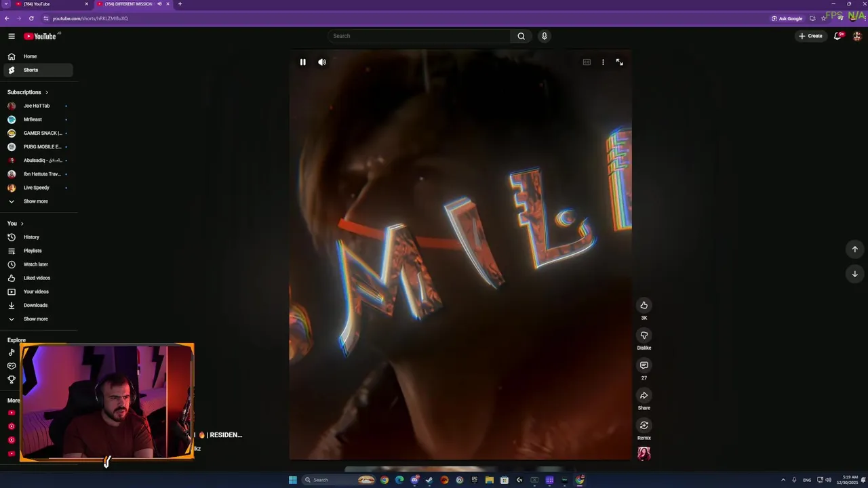Click the Remix icon
The width and height of the screenshot is (868, 488).
tap(644, 425)
